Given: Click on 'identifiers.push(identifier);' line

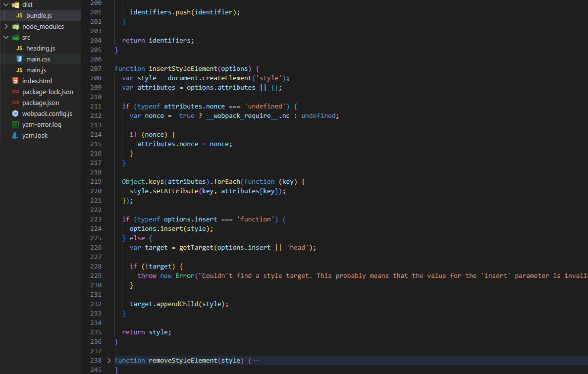Looking at the screenshot, I should point(185,12).
